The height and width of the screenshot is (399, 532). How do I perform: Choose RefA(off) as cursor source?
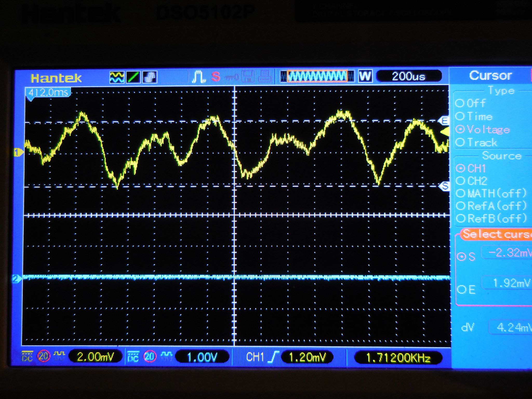(x=491, y=206)
